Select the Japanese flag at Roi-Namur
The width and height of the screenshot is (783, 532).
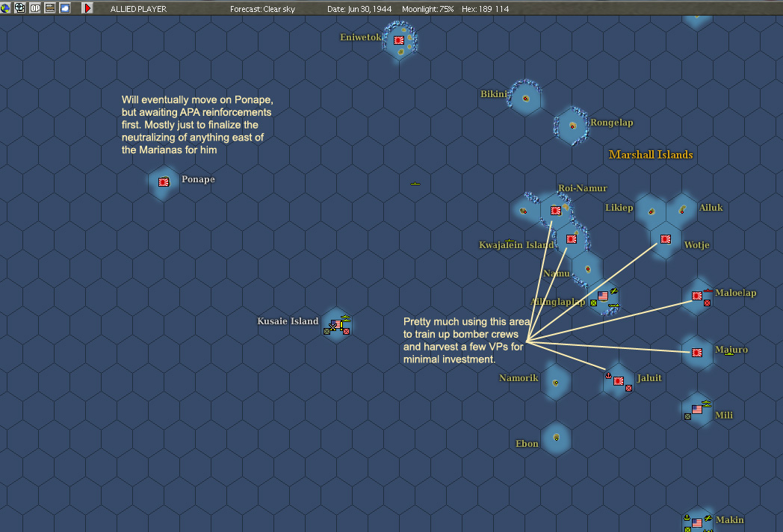coord(556,211)
